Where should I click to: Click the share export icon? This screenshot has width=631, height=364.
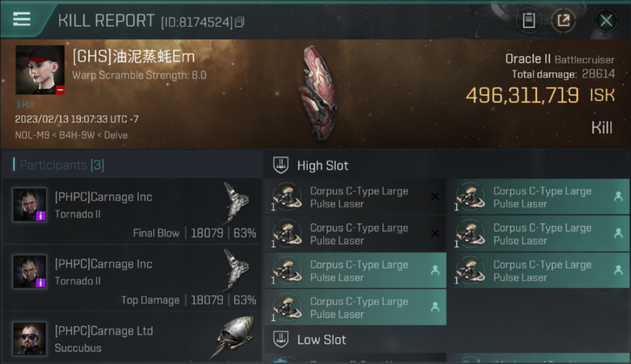tap(564, 20)
